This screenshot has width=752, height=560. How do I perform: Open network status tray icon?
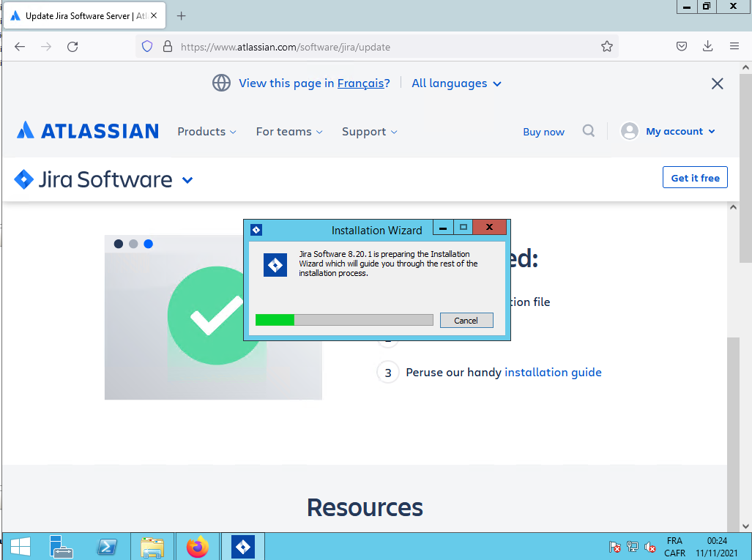[632, 547]
